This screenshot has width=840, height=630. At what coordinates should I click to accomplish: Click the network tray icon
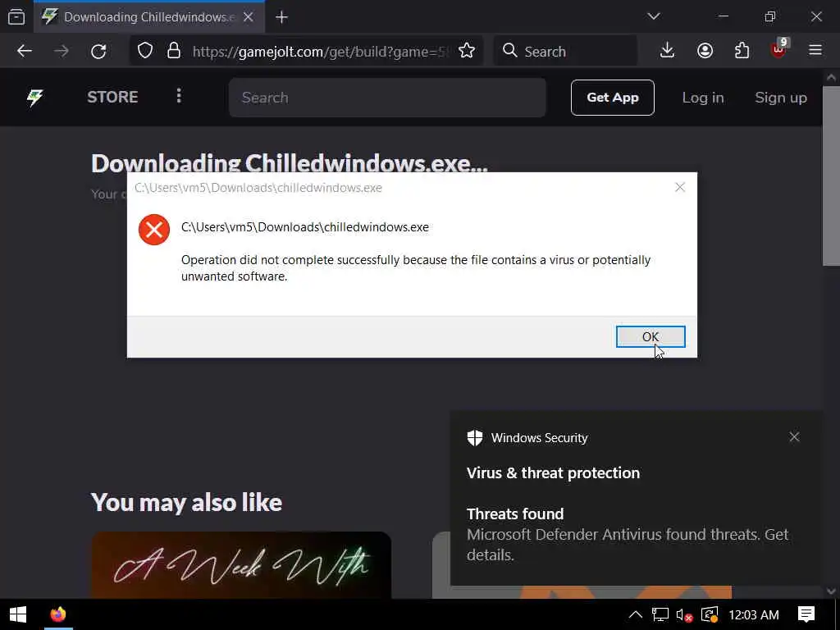(x=660, y=614)
